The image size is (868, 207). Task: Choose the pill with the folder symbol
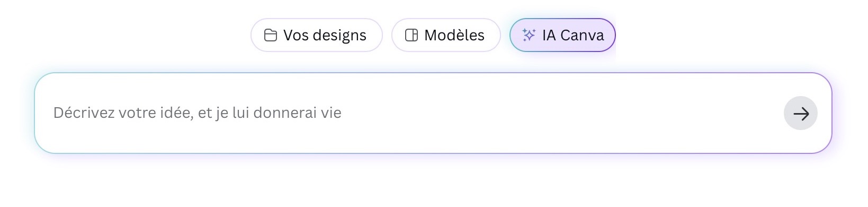click(317, 35)
